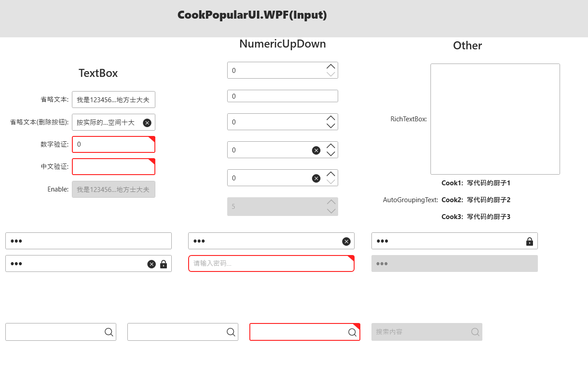Click the 请输入密码... password field

pyautogui.click(x=271, y=263)
